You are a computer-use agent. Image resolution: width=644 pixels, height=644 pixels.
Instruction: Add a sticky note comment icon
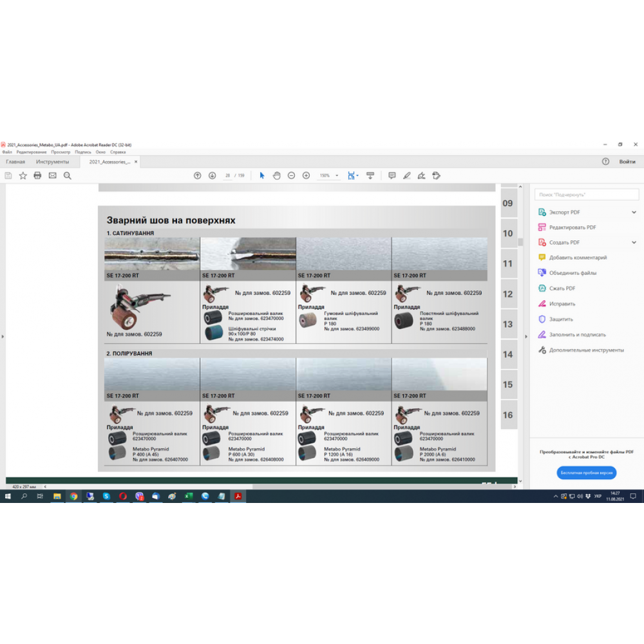point(392,175)
